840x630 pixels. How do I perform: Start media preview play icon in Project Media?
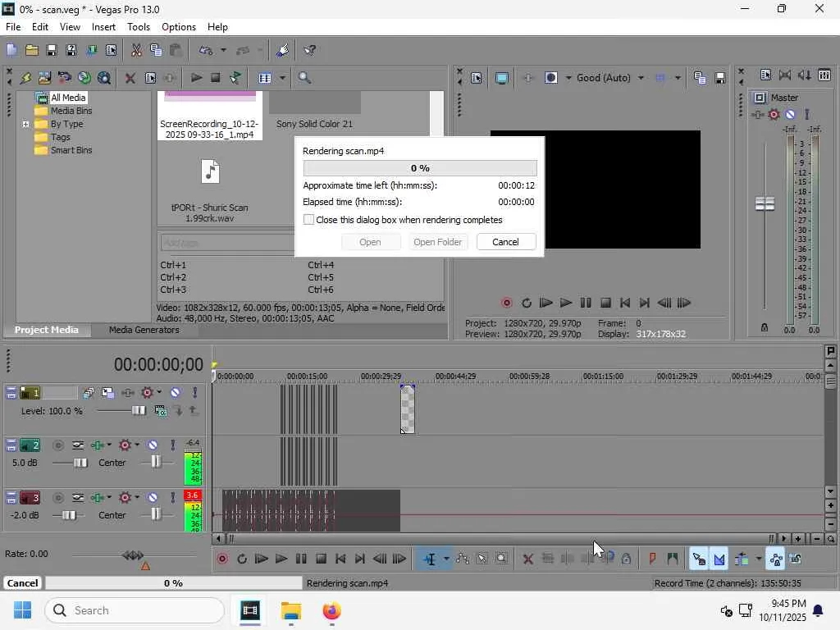(x=196, y=78)
